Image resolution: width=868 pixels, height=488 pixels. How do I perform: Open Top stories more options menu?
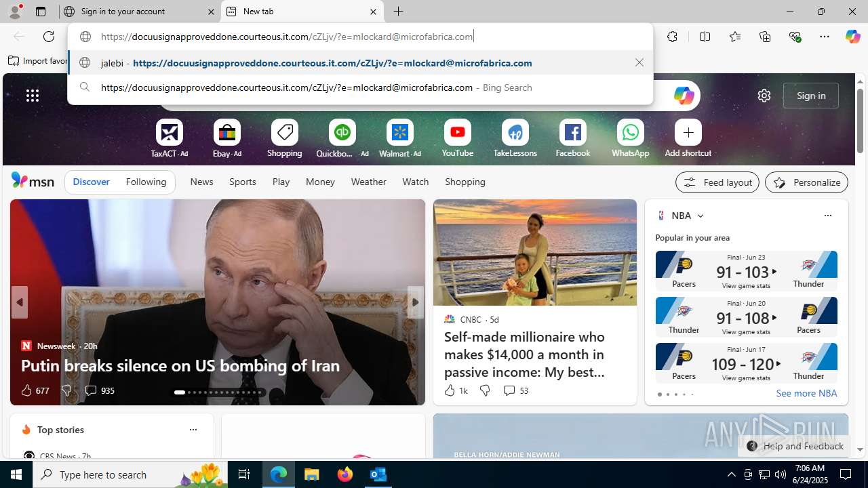coord(193,430)
